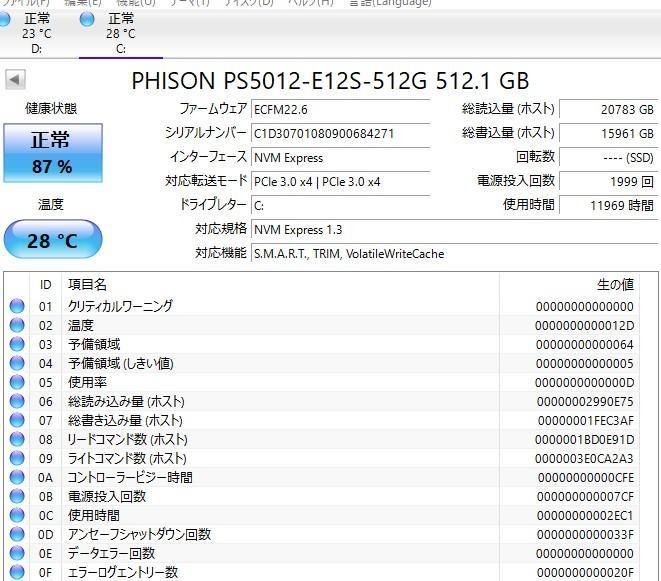Select the 予備領域 (しきい値) attribute name

(121, 363)
